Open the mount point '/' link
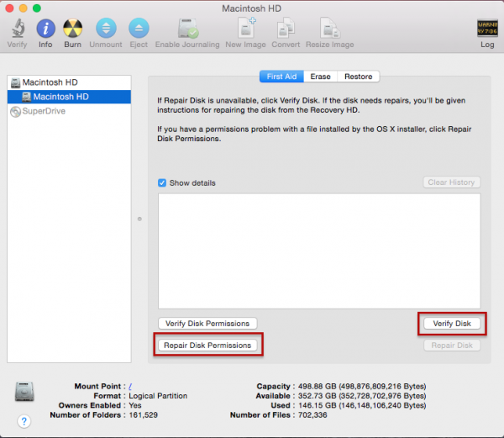504x438 pixels. coord(130,386)
